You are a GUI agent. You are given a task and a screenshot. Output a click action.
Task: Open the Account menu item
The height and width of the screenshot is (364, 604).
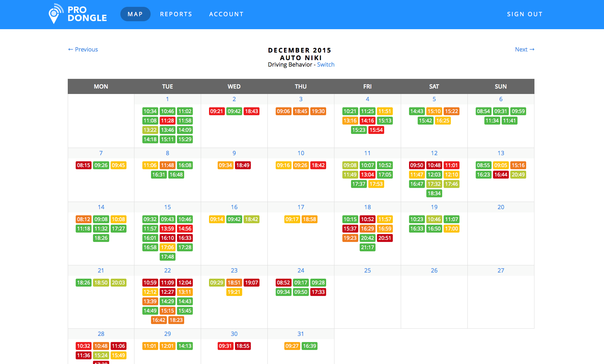[x=226, y=14]
